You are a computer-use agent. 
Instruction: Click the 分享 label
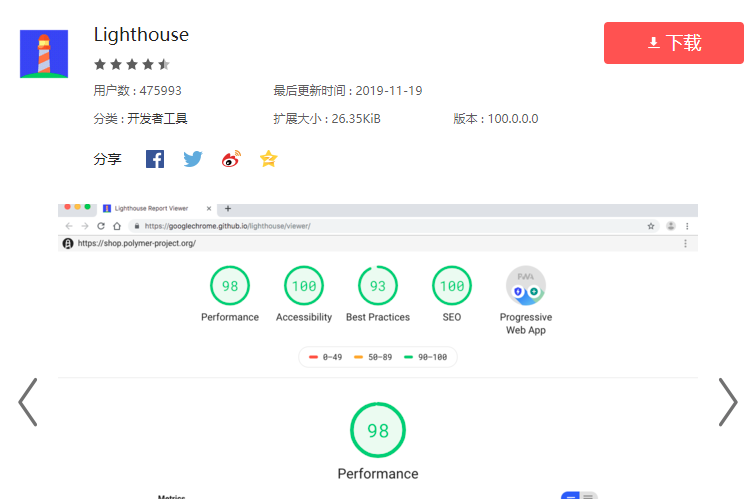point(107,159)
